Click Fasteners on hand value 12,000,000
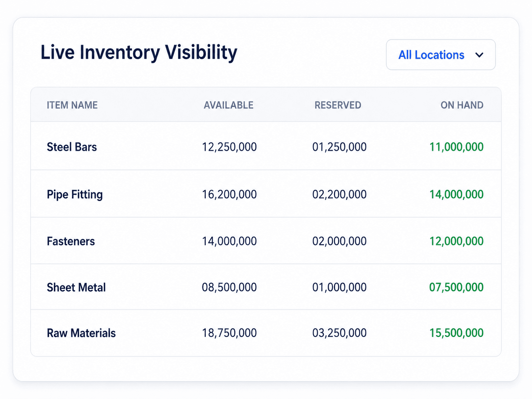Image resolution: width=532 pixels, height=399 pixels. (456, 241)
